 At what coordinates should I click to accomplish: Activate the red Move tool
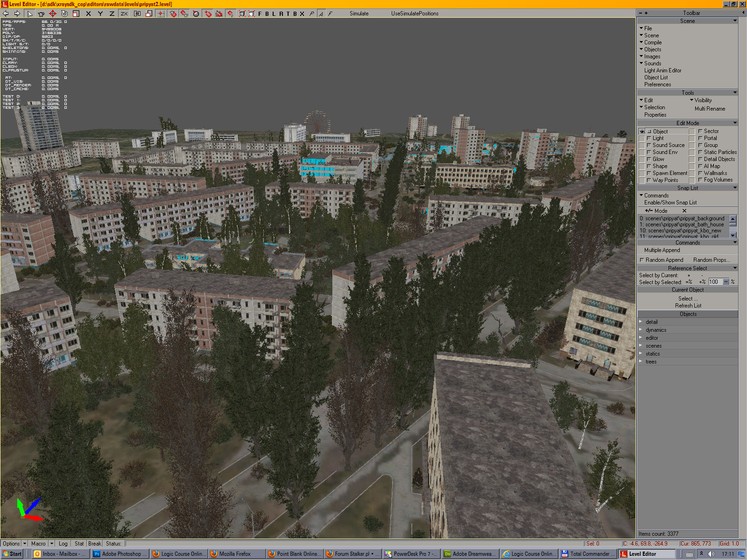(x=53, y=14)
